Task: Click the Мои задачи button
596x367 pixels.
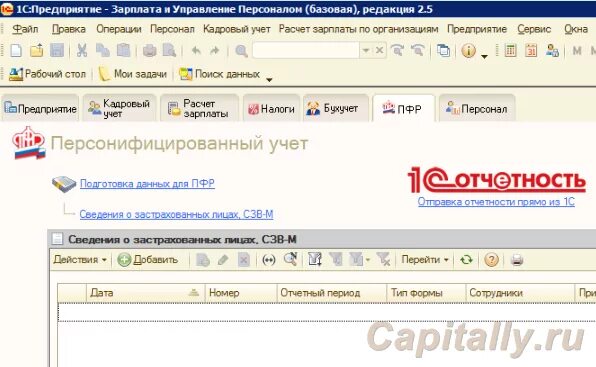Action: point(133,74)
